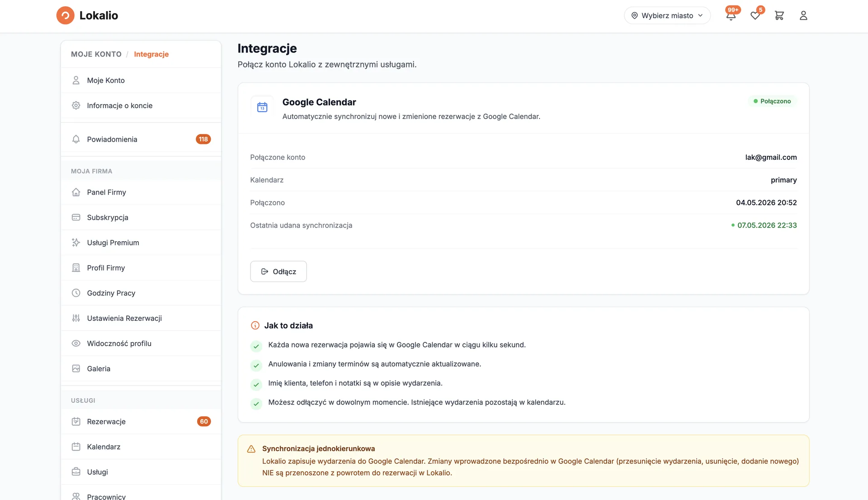Open Moje Konto in sidebar
This screenshot has height=500, width=868.
(x=141, y=80)
